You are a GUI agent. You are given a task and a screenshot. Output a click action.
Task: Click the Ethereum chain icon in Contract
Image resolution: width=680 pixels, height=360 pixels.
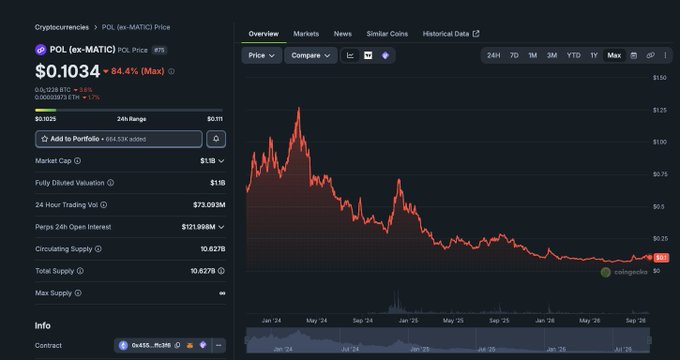point(124,346)
